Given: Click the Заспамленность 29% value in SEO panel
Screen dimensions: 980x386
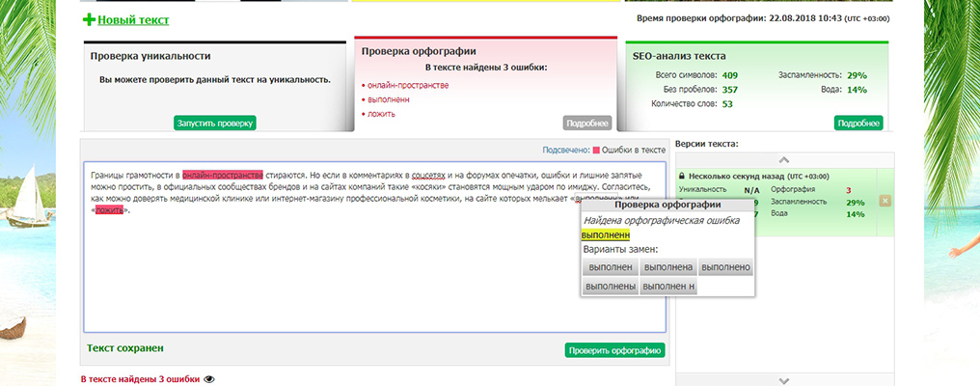Looking at the screenshot, I should point(857,75).
